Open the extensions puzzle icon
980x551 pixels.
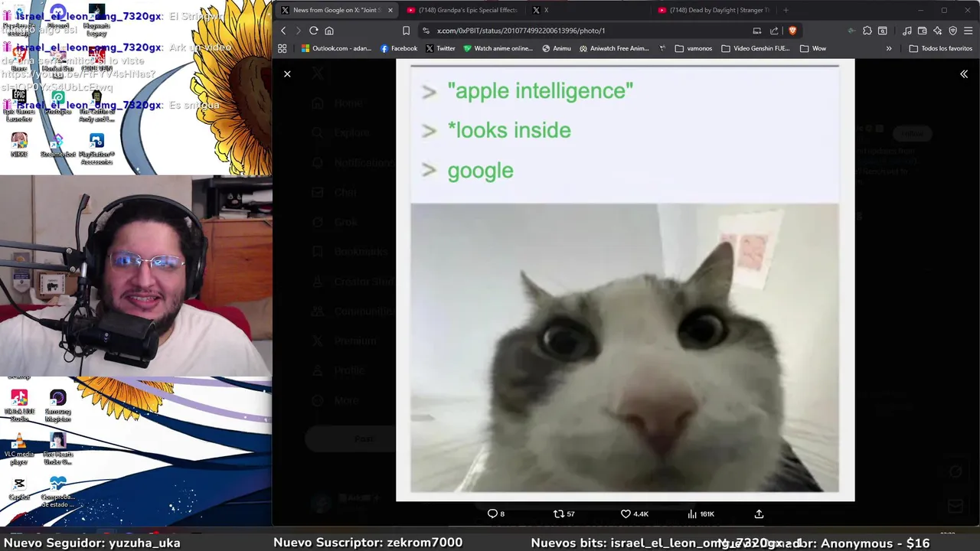[x=867, y=31]
